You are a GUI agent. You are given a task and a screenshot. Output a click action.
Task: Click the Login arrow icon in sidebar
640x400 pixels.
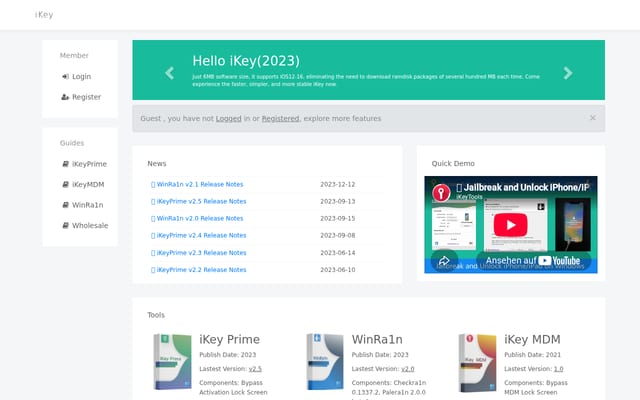coord(65,77)
